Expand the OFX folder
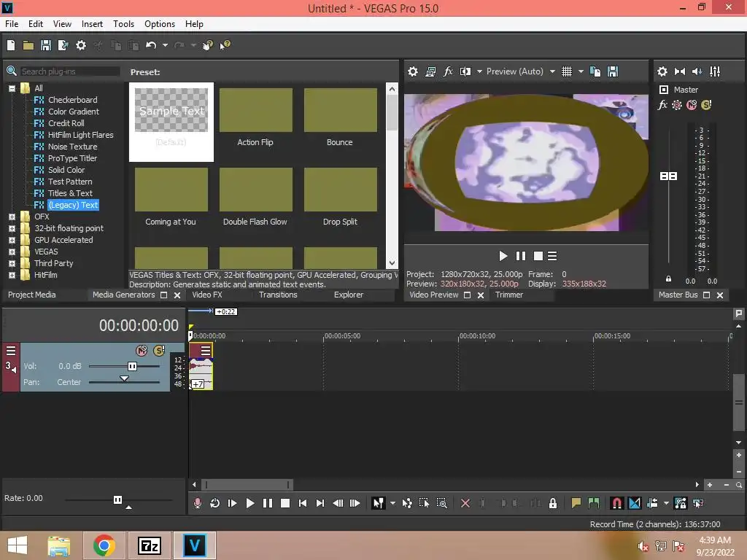The width and height of the screenshot is (747, 560). pos(12,217)
